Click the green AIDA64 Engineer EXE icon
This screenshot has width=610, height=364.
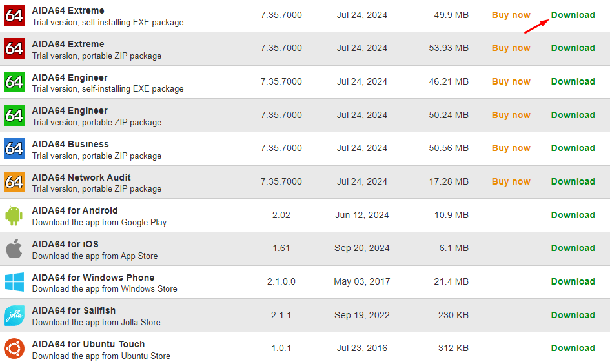(14, 82)
